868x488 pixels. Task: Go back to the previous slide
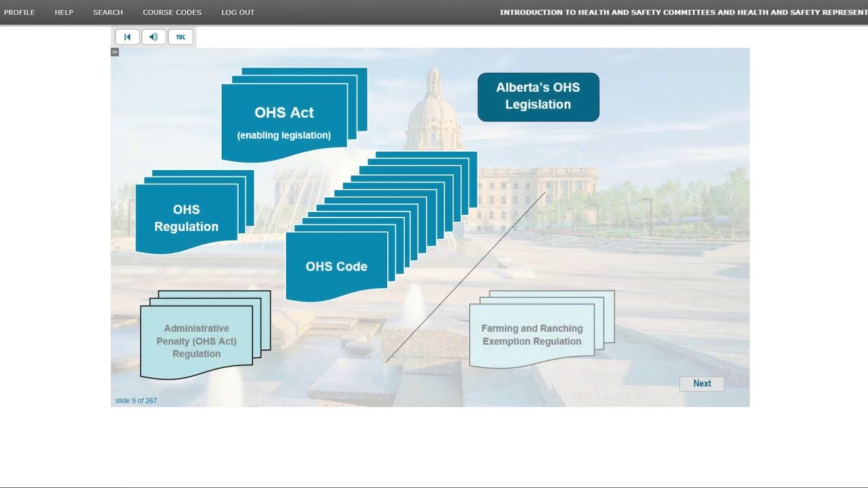point(127,37)
